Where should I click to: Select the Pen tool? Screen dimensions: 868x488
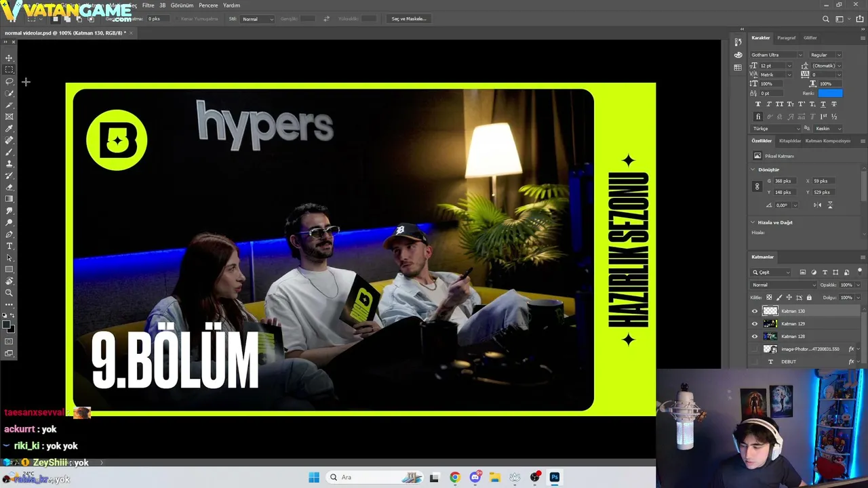pos(9,234)
